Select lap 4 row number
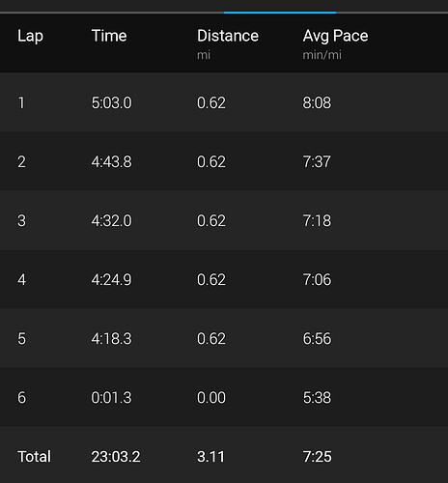The width and height of the screenshot is (448, 483). [x=21, y=279]
